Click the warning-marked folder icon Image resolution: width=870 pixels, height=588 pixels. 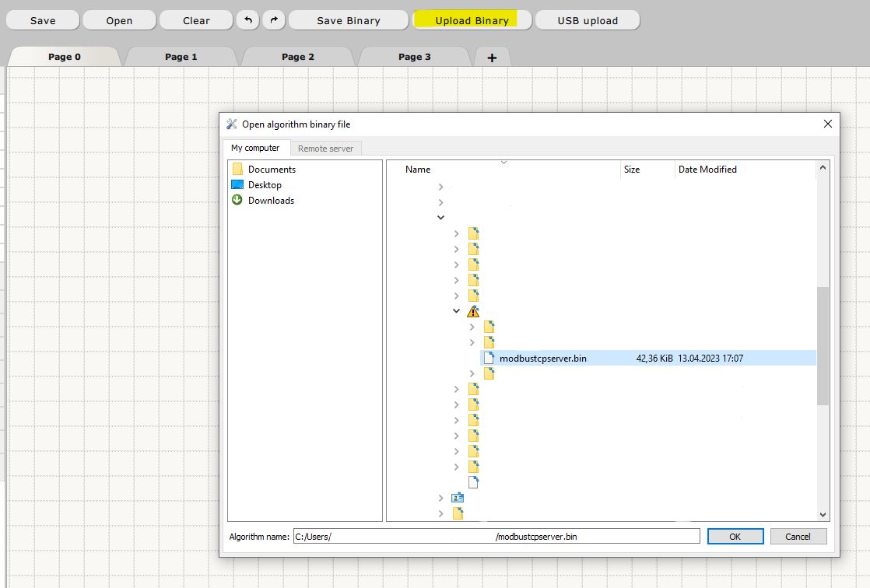click(473, 311)
